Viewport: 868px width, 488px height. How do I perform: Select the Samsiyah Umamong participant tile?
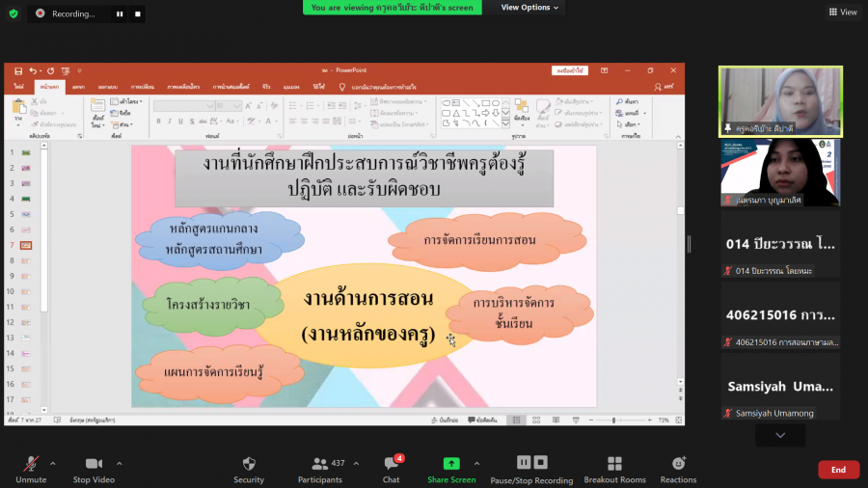pos(780,387)
